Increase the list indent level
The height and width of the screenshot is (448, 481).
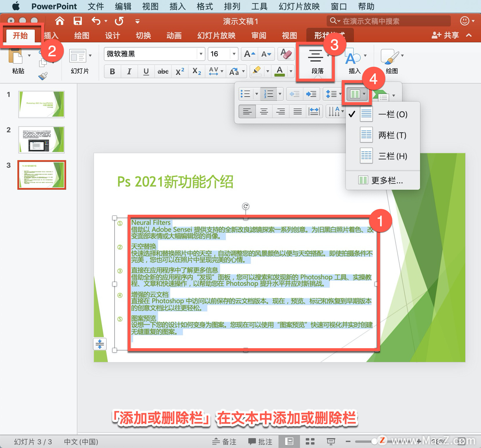pos(312,94)
